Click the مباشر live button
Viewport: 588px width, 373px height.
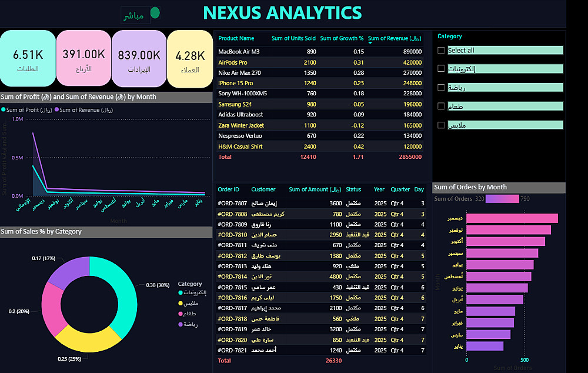[134, 15]
